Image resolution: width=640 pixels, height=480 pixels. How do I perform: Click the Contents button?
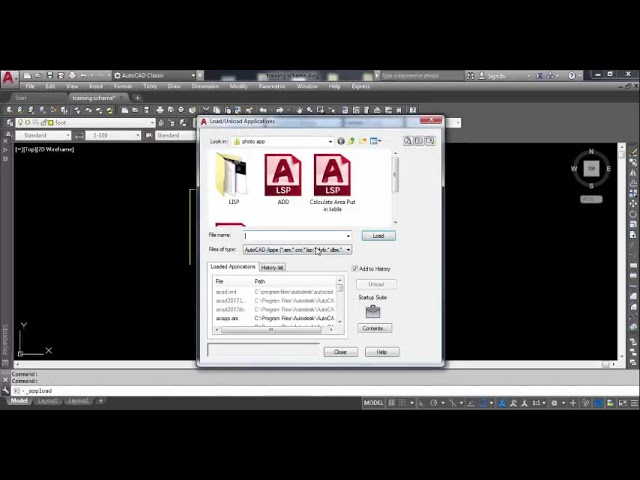pyautogui.click(x=373, y=328)
